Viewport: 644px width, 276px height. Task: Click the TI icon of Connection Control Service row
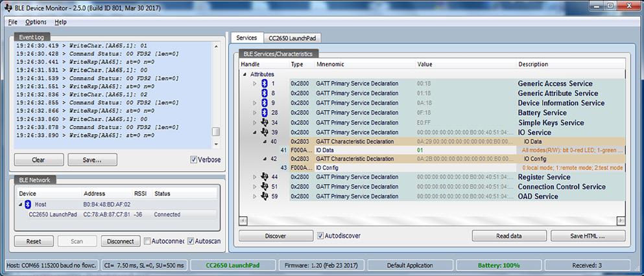tap(265, 187)
